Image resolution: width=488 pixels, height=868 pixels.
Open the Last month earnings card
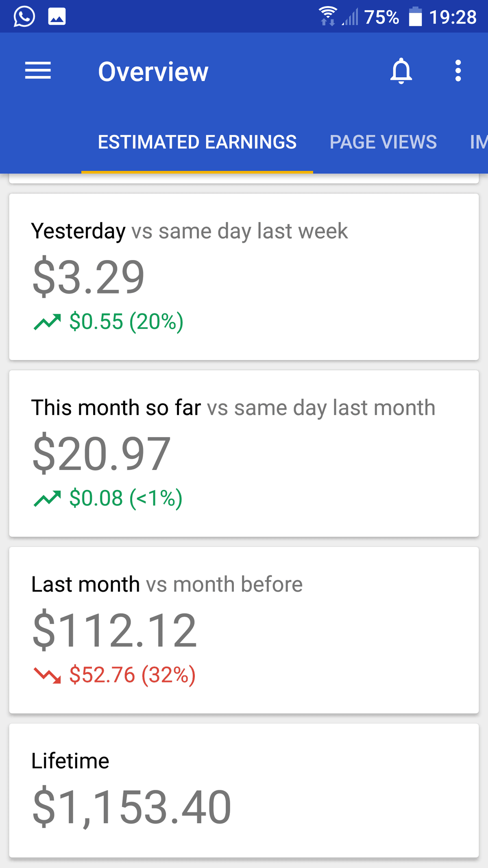point(244,630)
